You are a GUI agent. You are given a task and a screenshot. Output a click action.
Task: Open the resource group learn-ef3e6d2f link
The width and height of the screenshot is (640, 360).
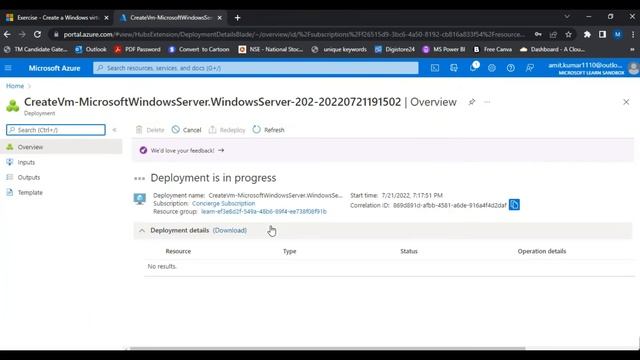pyautogui.click(x=264, y=211)
